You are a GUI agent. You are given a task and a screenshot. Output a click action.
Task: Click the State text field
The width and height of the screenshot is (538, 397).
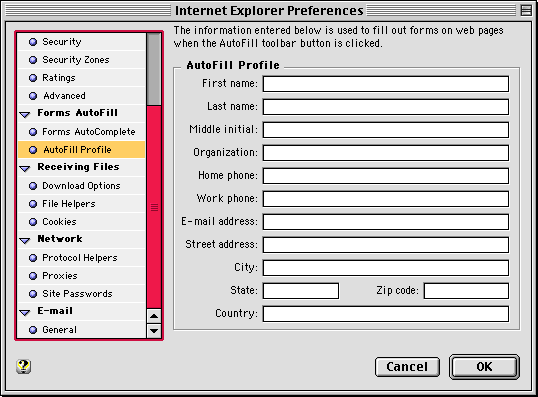[x=301, y=291]
